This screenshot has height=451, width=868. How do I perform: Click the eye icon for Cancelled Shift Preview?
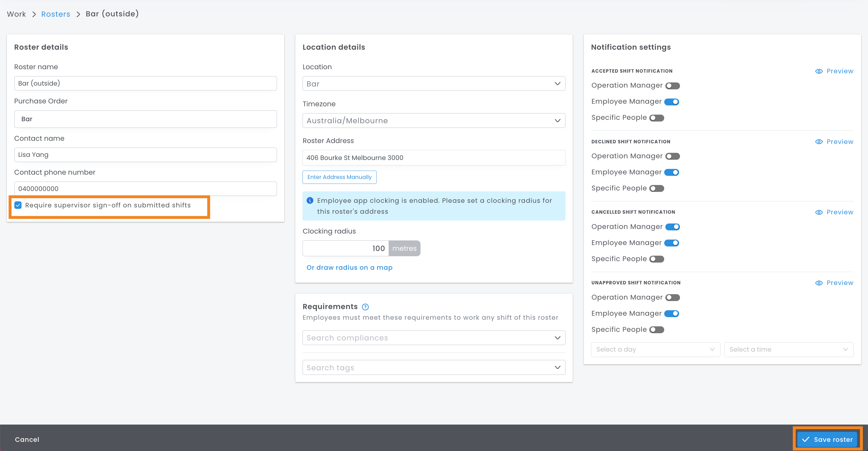(x=819, y=212)
